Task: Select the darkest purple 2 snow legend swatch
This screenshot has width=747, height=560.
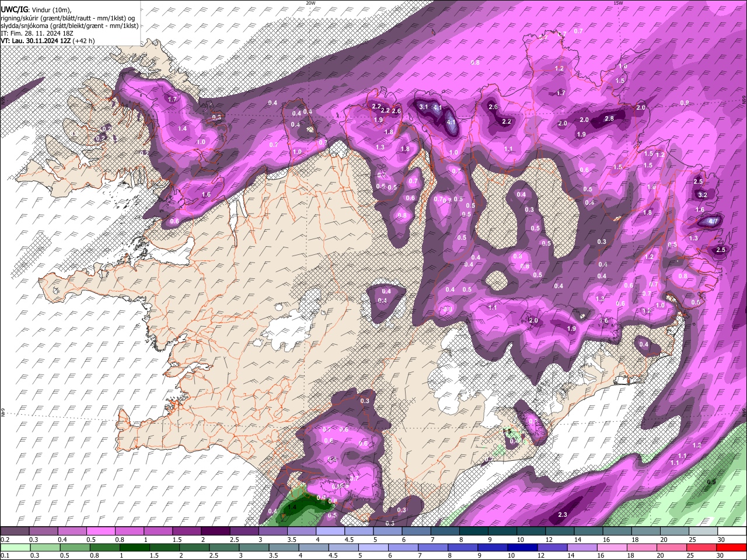Action: pyautogui.click(x=215, y=531)
